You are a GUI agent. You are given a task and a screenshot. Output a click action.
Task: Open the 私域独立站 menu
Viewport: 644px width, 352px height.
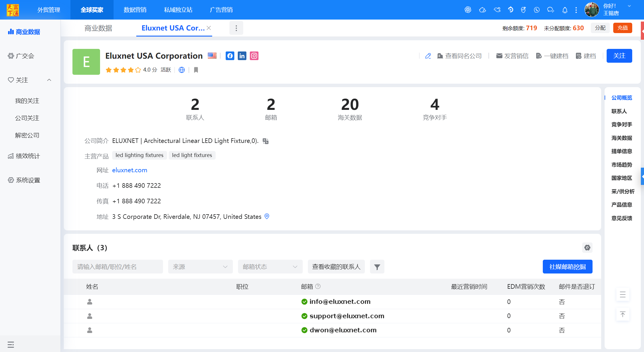tap(178, 10)
